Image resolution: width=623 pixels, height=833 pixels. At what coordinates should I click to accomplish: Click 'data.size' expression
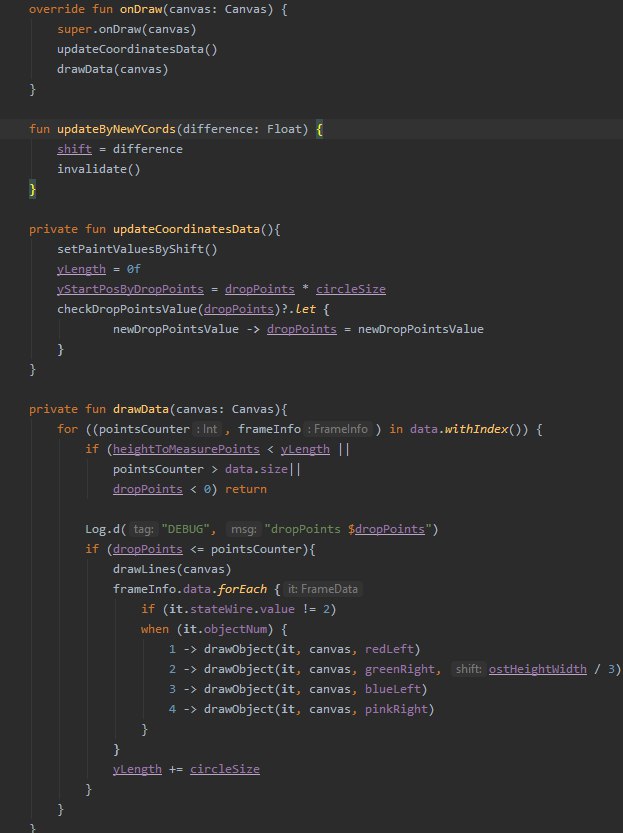pos(256,469)
